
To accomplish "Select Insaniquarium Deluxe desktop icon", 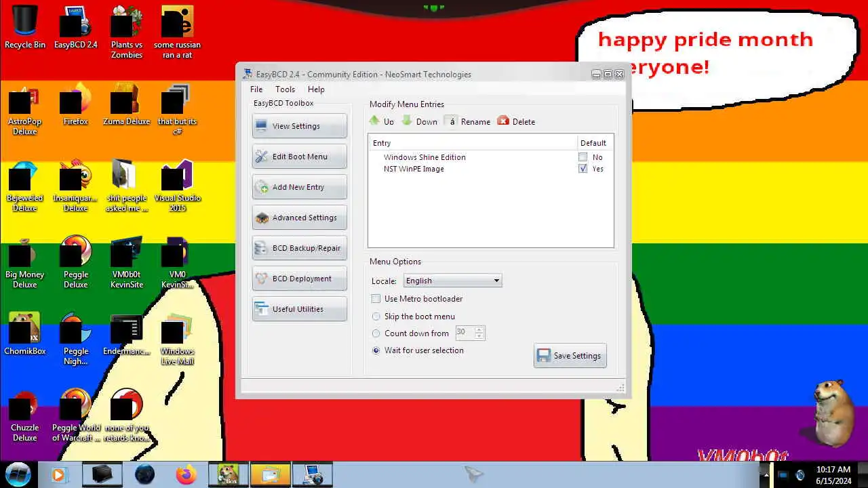I will pos(76,185).
